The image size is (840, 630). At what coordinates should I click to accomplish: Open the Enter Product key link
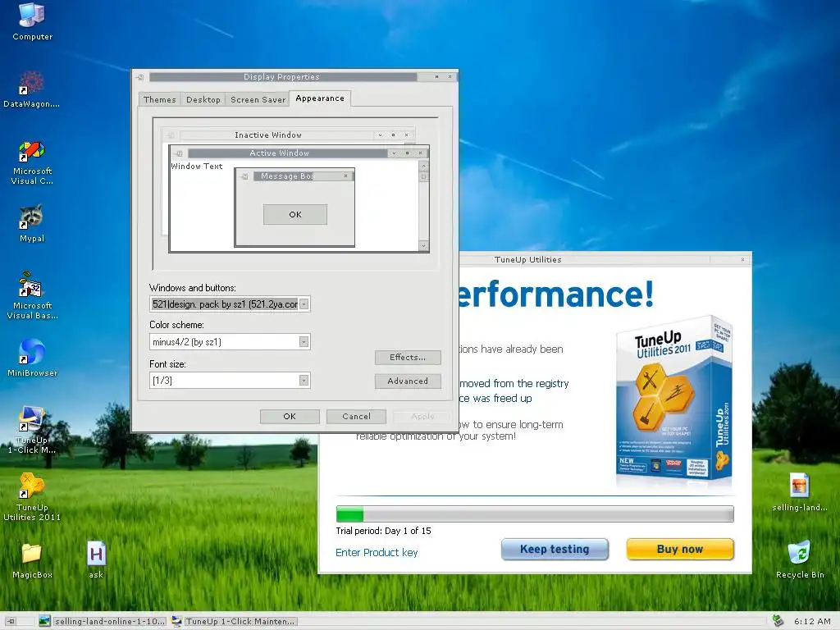pyautogui.click(x=377, y=552)
